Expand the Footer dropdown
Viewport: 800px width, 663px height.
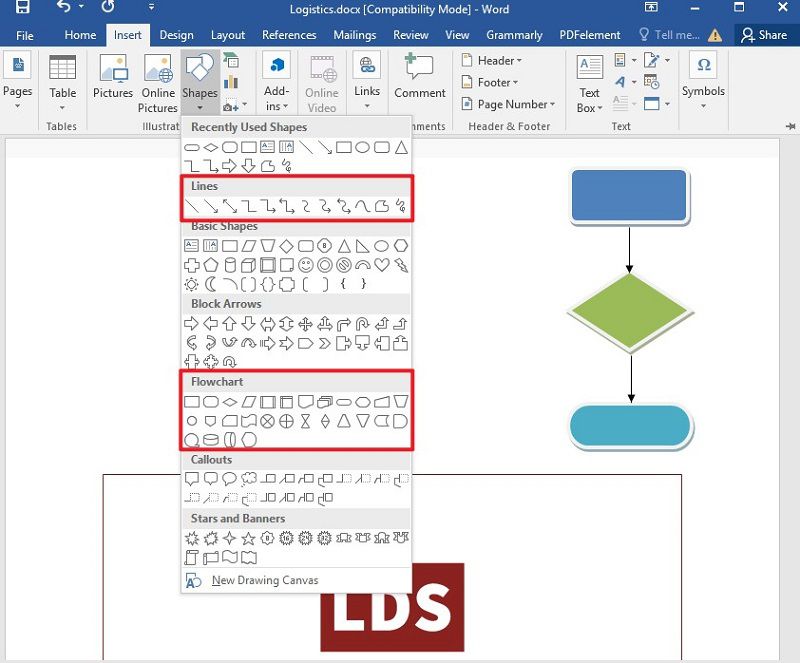tap(489, 82)
